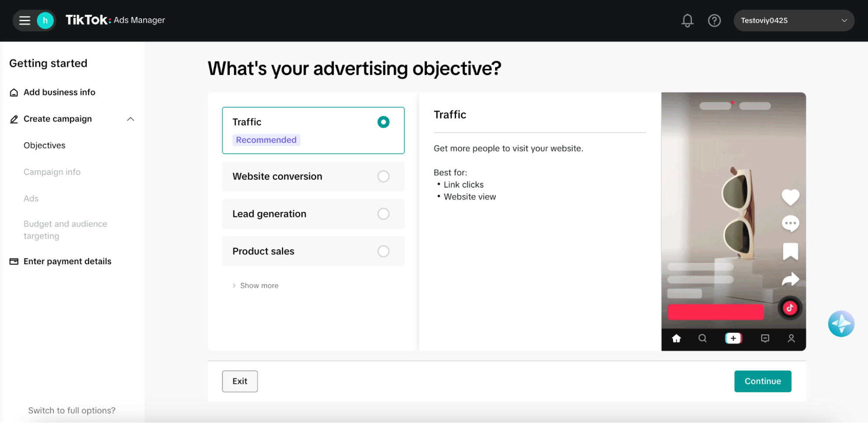Click the pencil icon beside Create campaign

14,119
